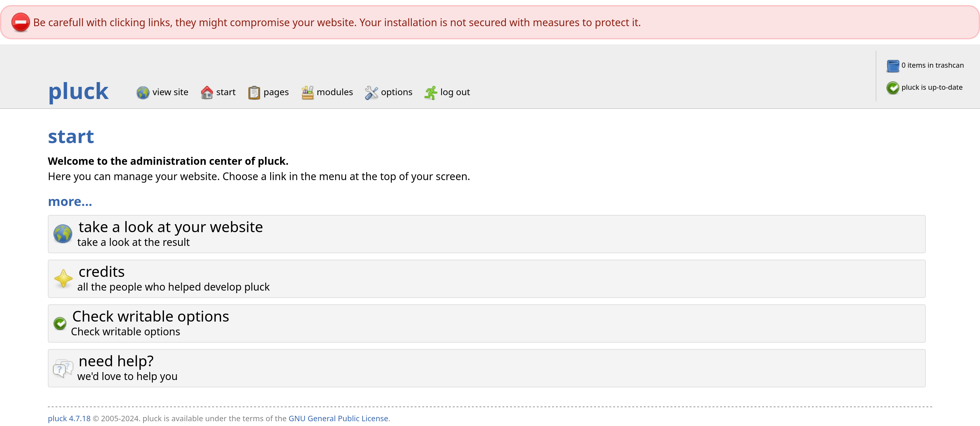Click the clipboard icon for pages
This screenshot has width=980, height=426.
[x=254, y=93]
